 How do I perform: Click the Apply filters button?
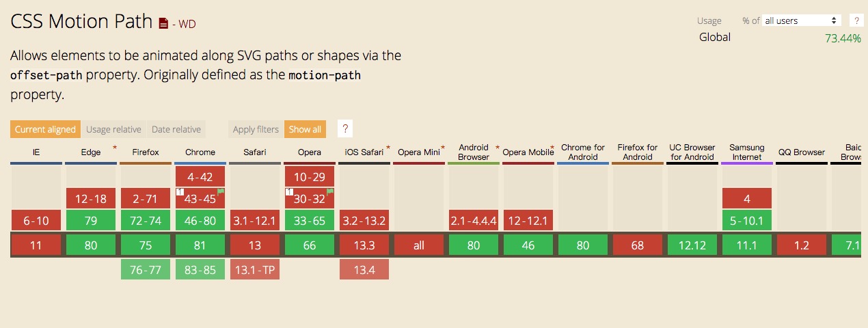(x=256, y=129)
